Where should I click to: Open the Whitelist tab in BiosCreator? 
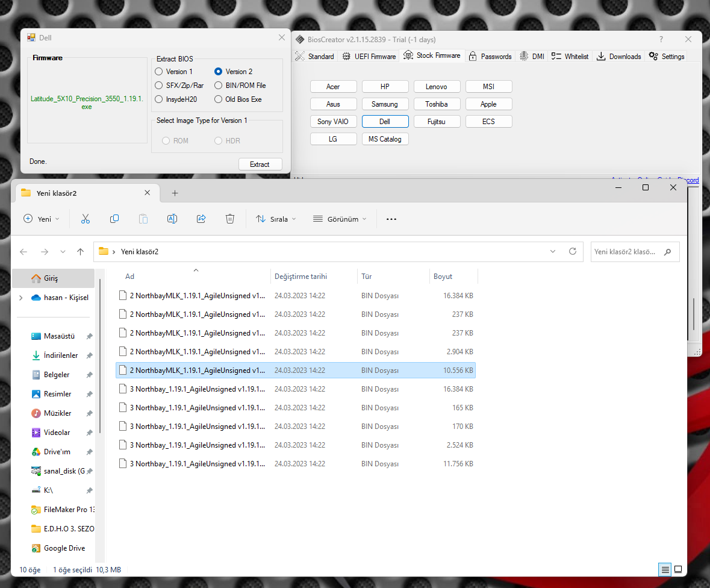coord(570,57)
